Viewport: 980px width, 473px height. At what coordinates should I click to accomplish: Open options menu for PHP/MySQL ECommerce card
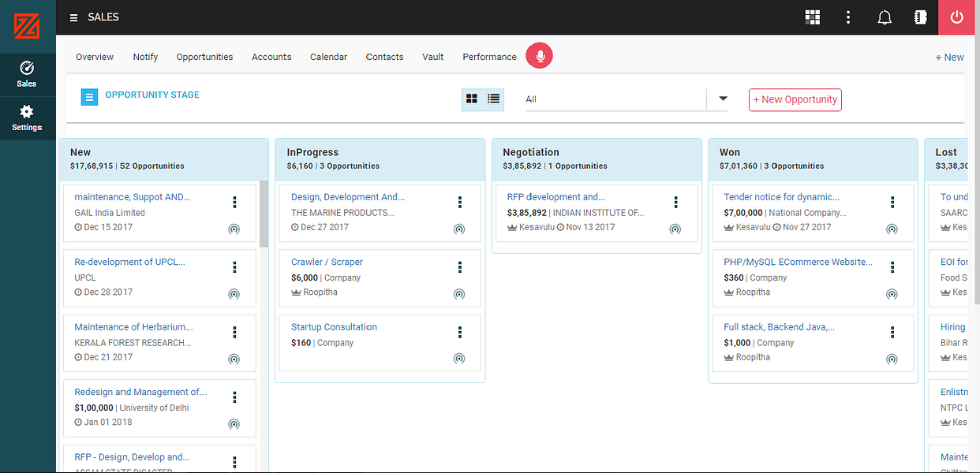892,267
